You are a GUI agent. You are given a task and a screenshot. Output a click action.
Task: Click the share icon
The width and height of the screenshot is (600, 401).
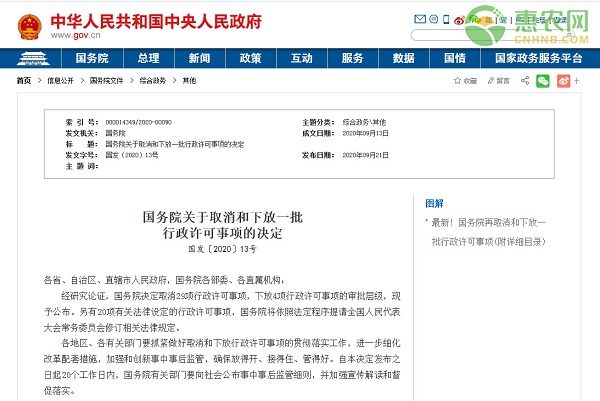pyautogui.click(x=525, y=80)
